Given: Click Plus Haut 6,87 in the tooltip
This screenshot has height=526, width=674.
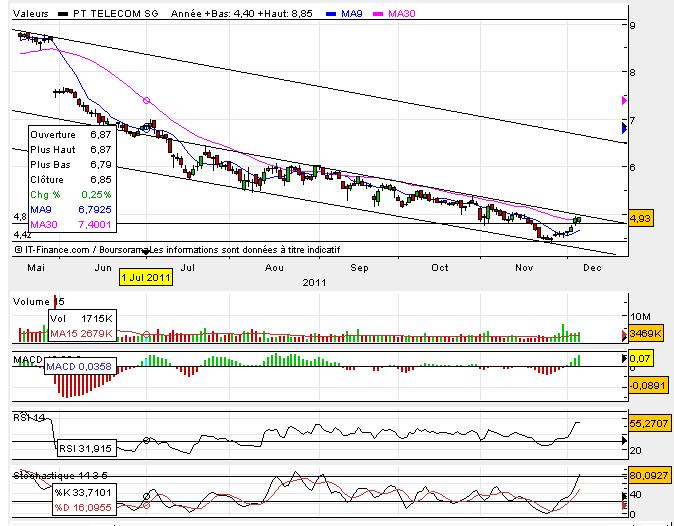Looking at the screenshot, I should (71, 150).
